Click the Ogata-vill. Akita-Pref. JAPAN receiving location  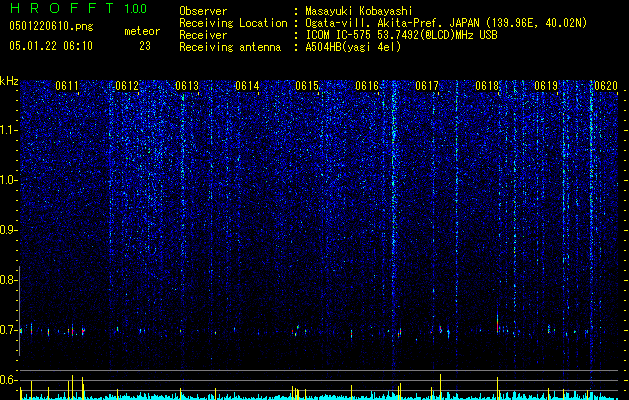click(x=446, y=23)
